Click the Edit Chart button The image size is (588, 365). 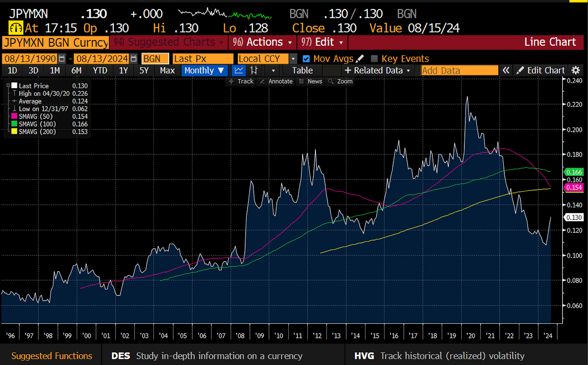tap(541, 70)
